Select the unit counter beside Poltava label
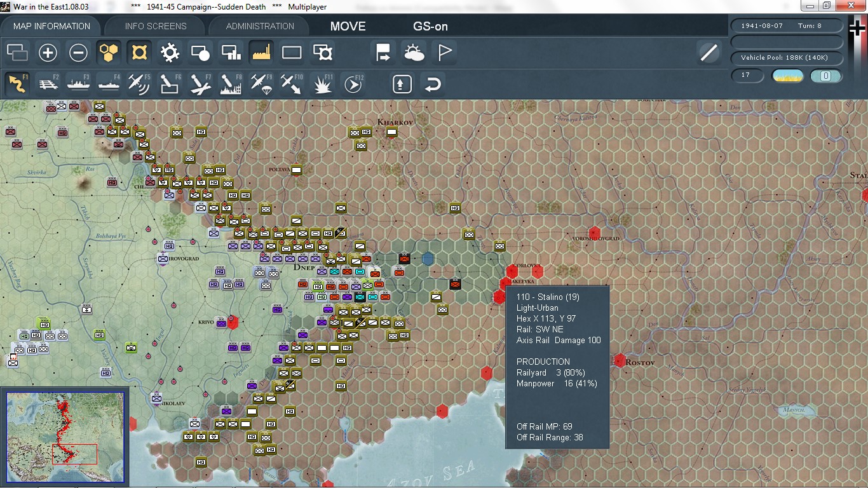Screen dimensions: 868x488 point(296,170)
